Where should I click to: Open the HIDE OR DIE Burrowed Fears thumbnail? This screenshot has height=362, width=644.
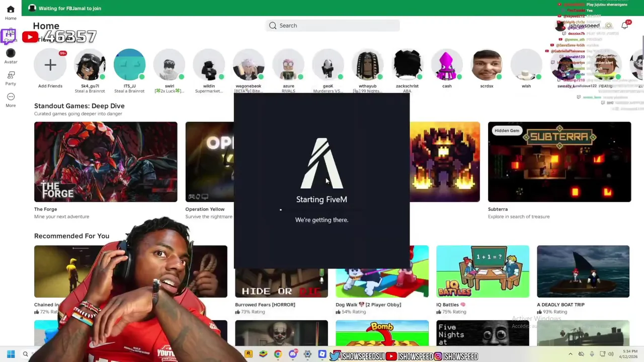tap(281, 283)
